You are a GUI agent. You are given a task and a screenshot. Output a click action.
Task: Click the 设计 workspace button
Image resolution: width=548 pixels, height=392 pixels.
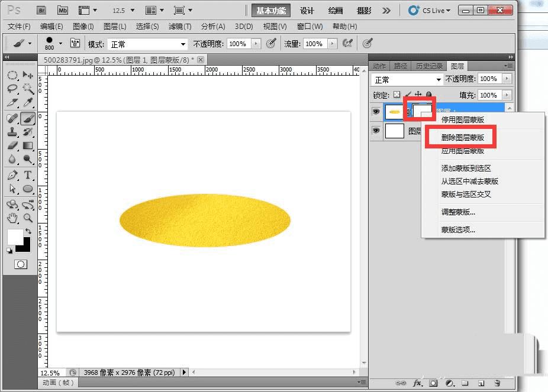tap(307, 11)
